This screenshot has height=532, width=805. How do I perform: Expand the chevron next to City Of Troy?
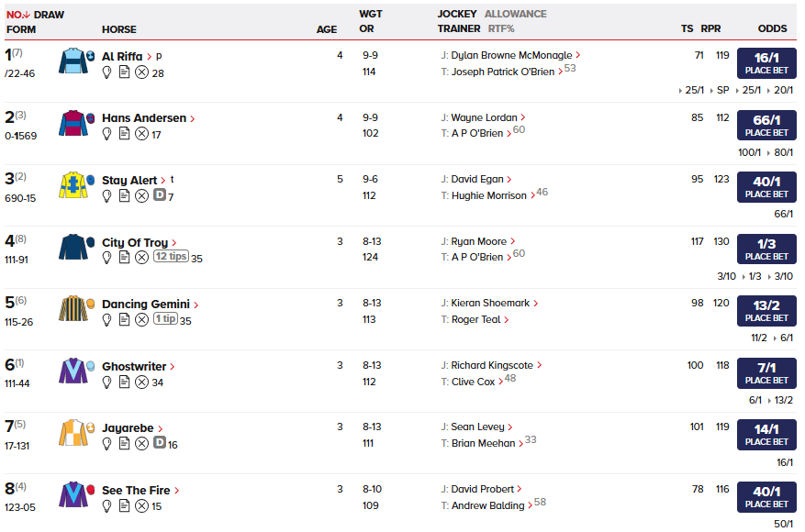click(x=174, y=243)
